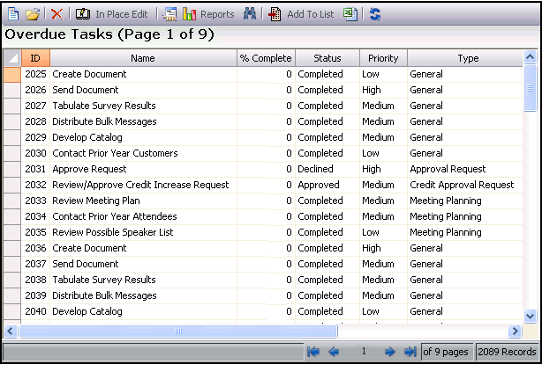Click the filter/query icon before Reports
Screen dimensions: 544x377
click(170, 14)
